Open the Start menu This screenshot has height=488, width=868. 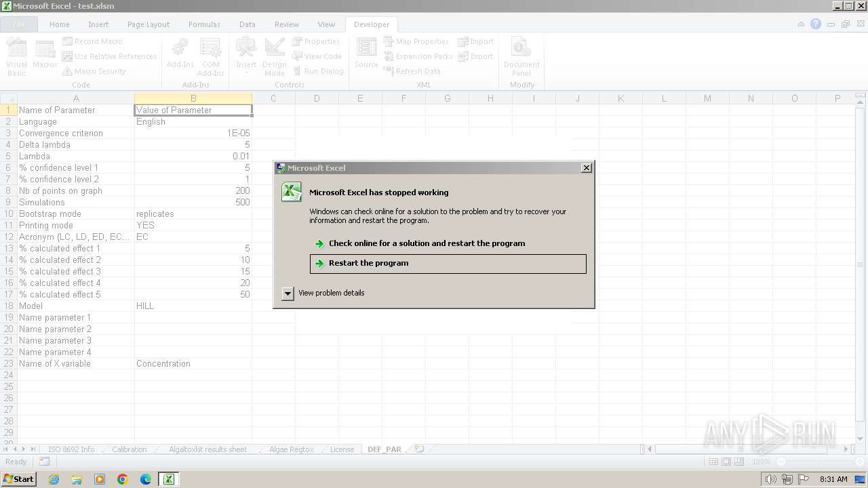click(19, 479)
